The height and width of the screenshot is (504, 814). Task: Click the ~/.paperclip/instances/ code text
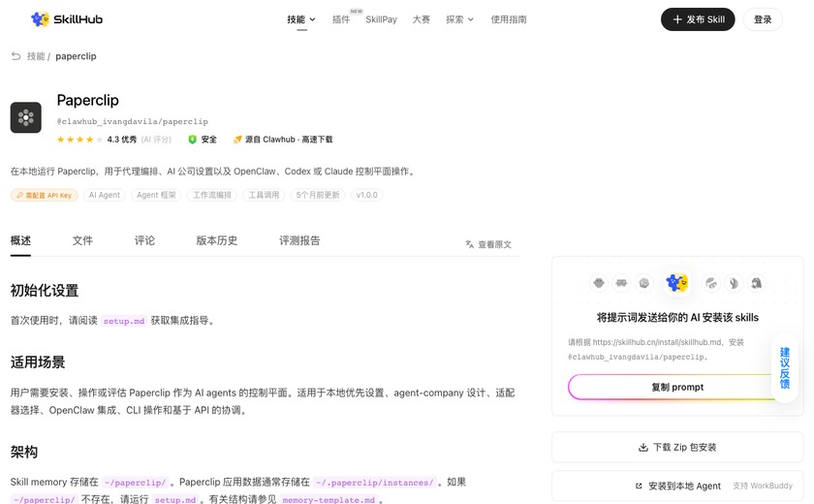374,483
